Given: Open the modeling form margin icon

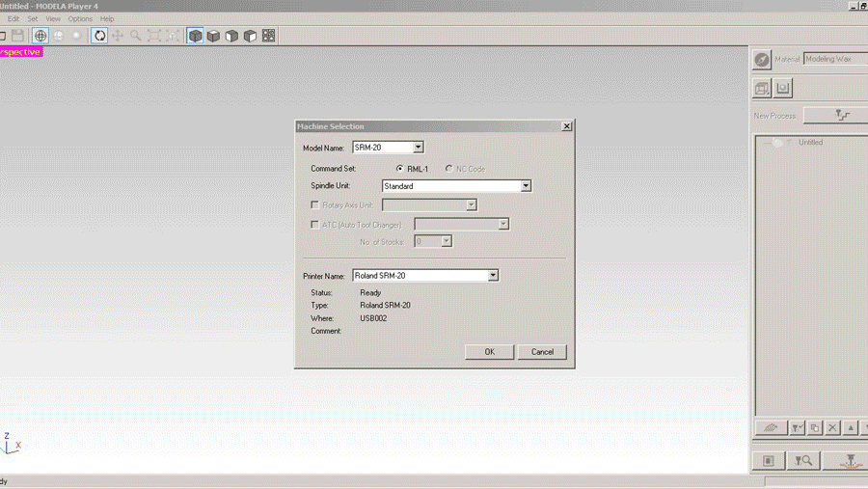Looking at the screenshot, I should 783,88.
